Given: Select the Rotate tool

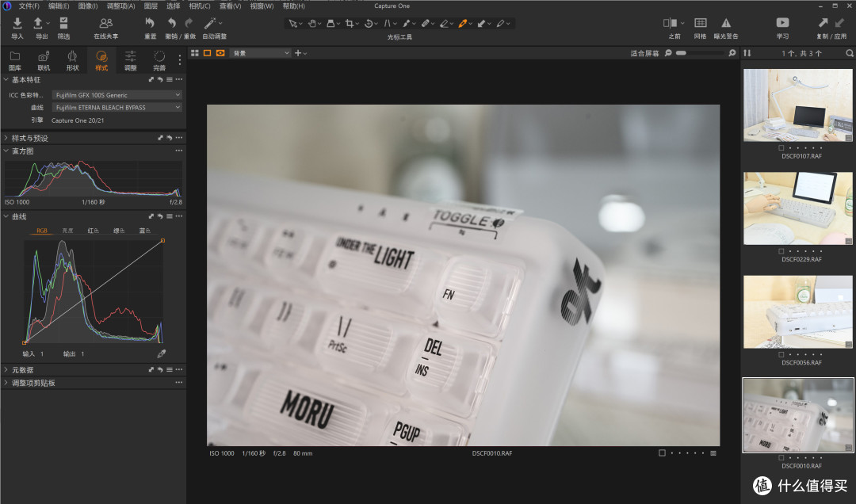Looking at the screenshot, I should pyautogui.click(x=369, y=24).
